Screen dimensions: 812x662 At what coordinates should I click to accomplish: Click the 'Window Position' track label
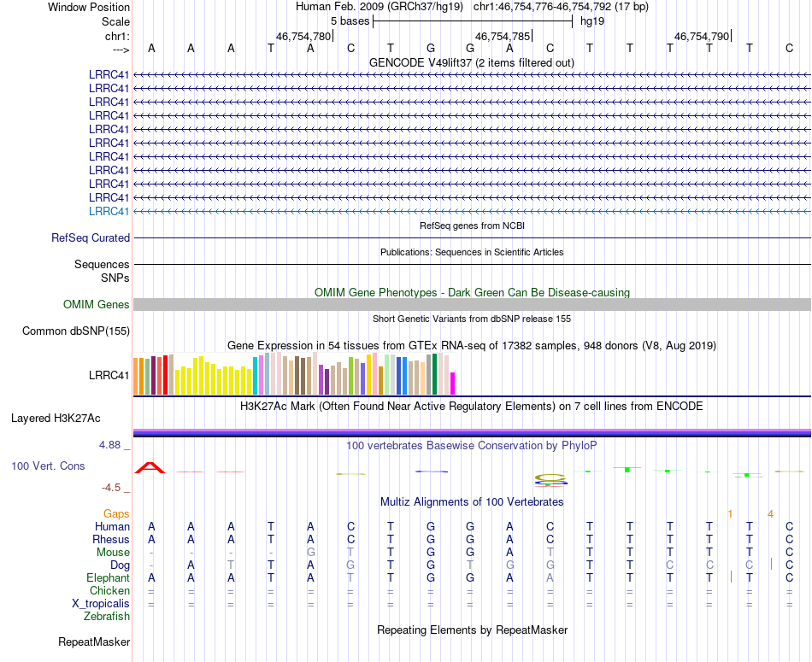89,7
